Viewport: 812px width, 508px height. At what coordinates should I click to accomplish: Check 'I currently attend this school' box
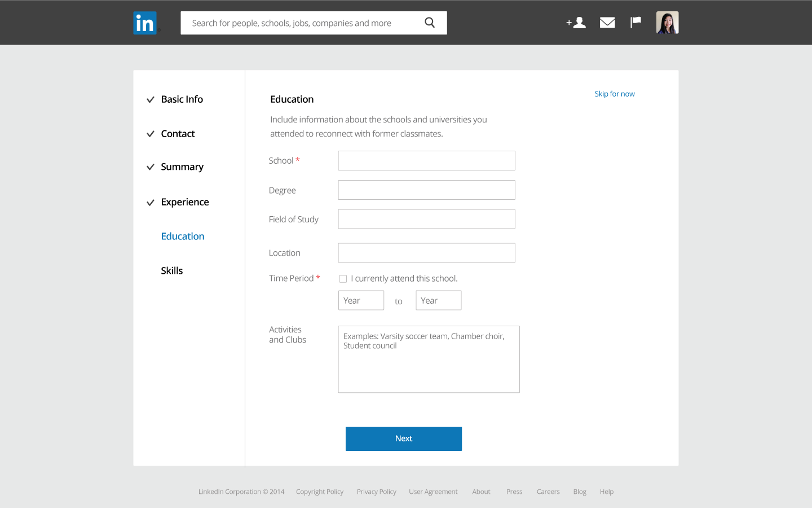(343, 279)
